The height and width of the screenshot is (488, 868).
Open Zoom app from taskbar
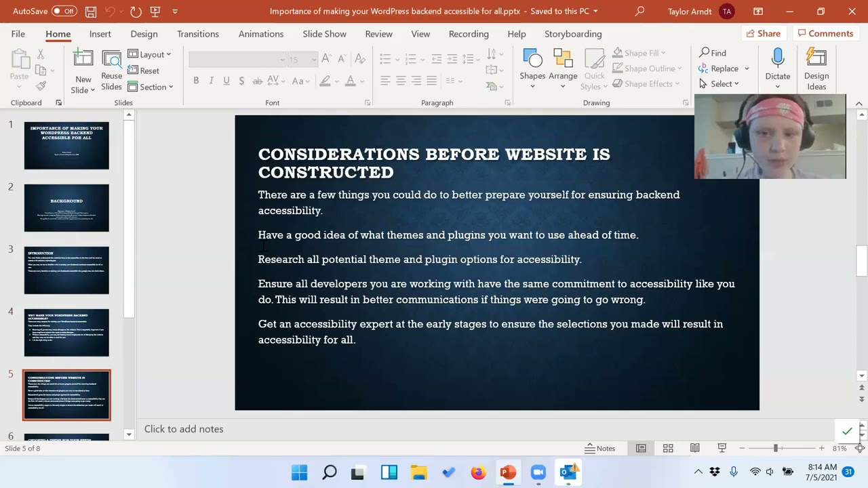click(x=538, y=472)
